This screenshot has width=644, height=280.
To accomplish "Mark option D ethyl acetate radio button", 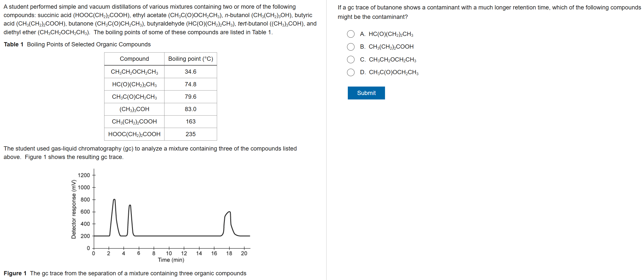I will 351,72.
